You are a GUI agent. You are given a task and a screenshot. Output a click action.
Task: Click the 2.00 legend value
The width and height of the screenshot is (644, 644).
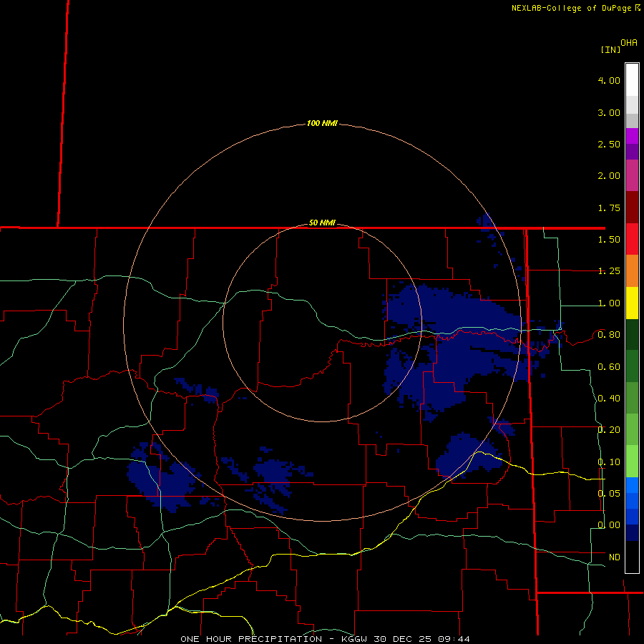[609, 176]
